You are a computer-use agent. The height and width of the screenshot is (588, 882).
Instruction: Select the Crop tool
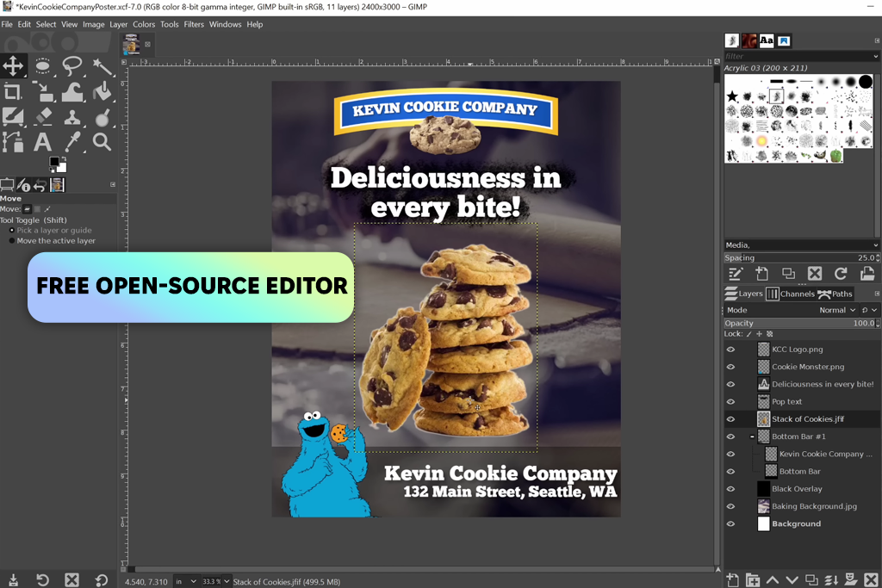point(12,91)
